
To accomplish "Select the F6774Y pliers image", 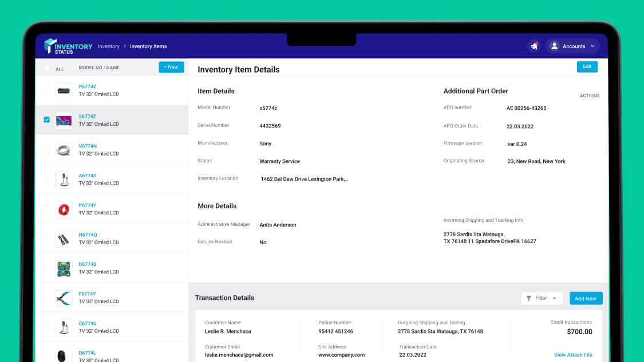I will click(x=64, y=299).
